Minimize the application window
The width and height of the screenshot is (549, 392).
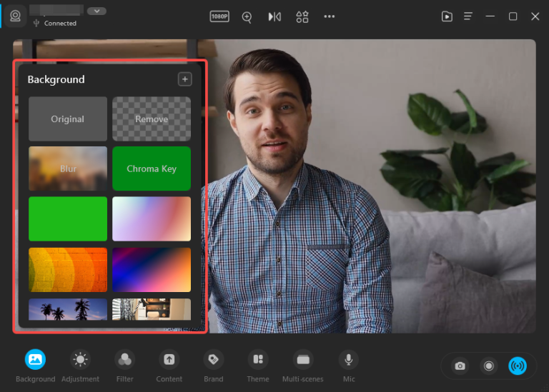[490, 16]
